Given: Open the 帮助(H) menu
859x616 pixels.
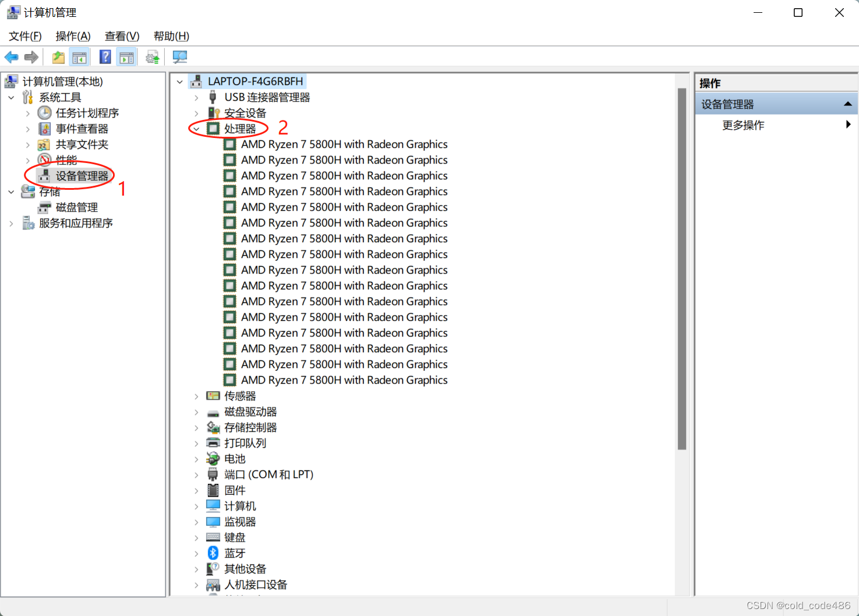Looking at the screenshot, I should coord(171,36).
